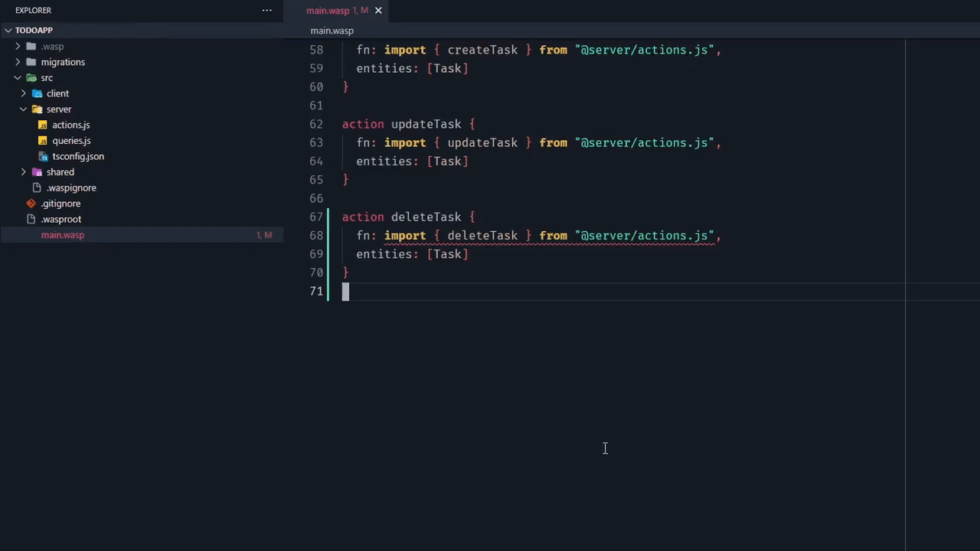The image size is (980, 551).
Task: Close the main.wasp editor tab
Action: (378, 11)
